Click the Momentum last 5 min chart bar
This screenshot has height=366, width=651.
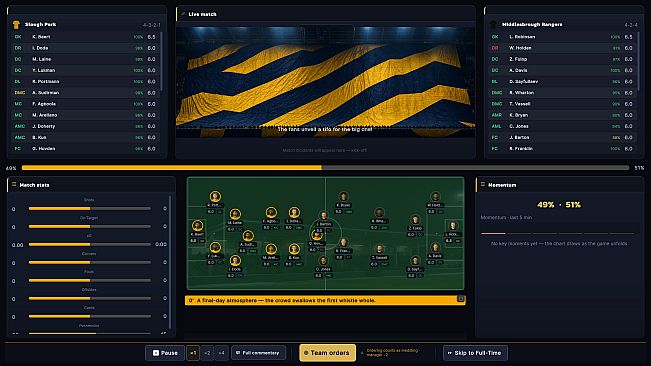558,233
